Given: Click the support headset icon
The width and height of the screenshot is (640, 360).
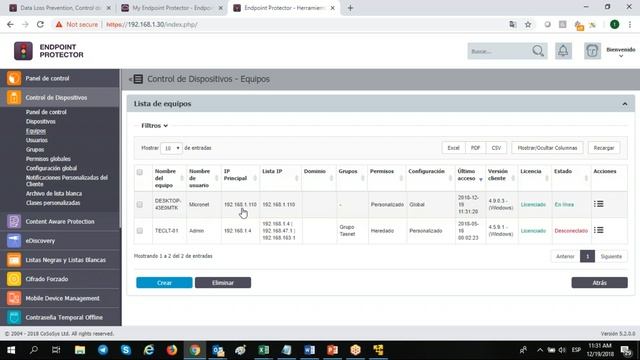Looking at the screenshot, I should tap(592, 51).
